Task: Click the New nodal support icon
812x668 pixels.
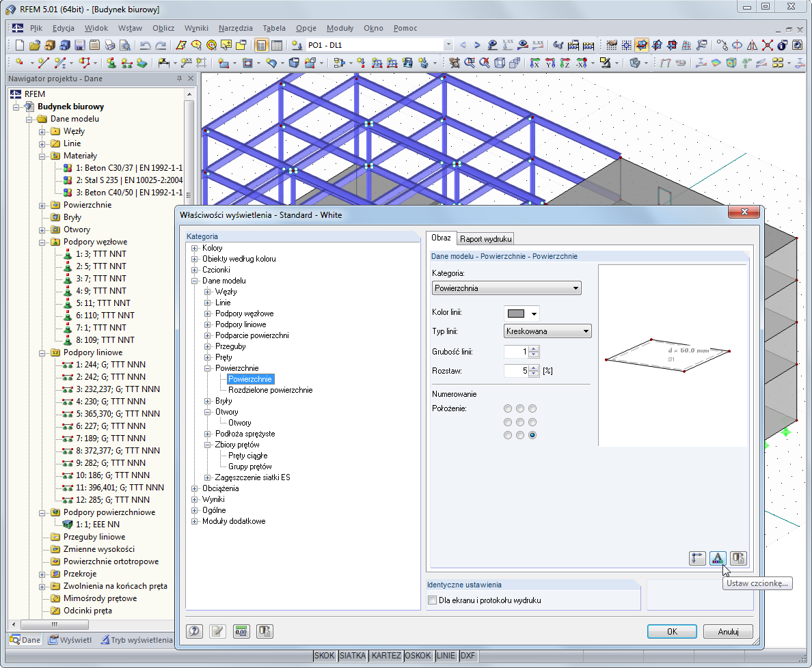Action: click(x=111, y=63)
